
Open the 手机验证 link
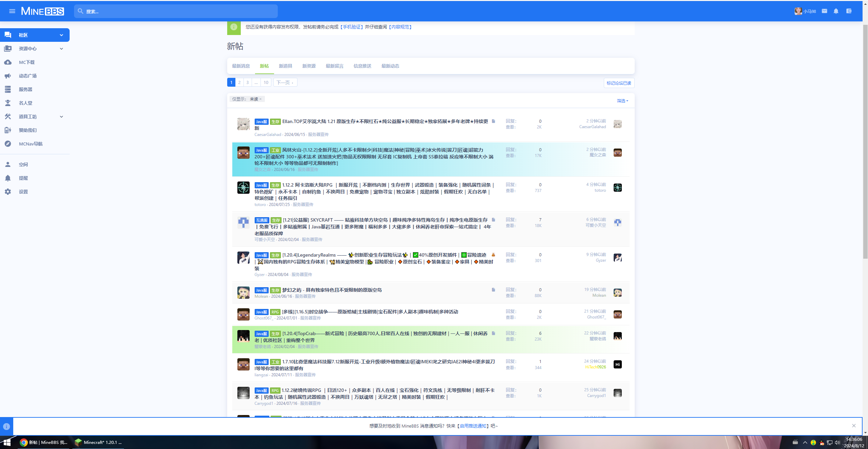point(351,27)
